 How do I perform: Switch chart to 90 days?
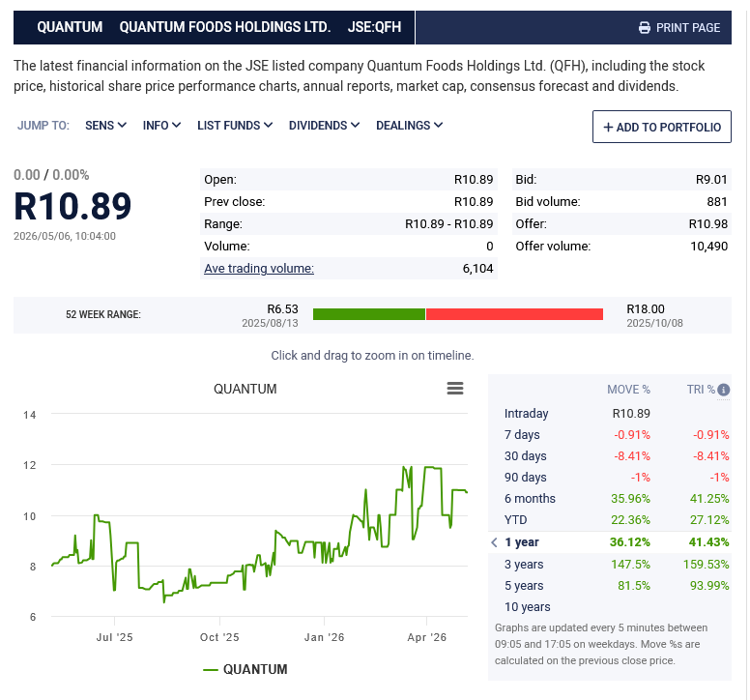(x=609, y=478)
